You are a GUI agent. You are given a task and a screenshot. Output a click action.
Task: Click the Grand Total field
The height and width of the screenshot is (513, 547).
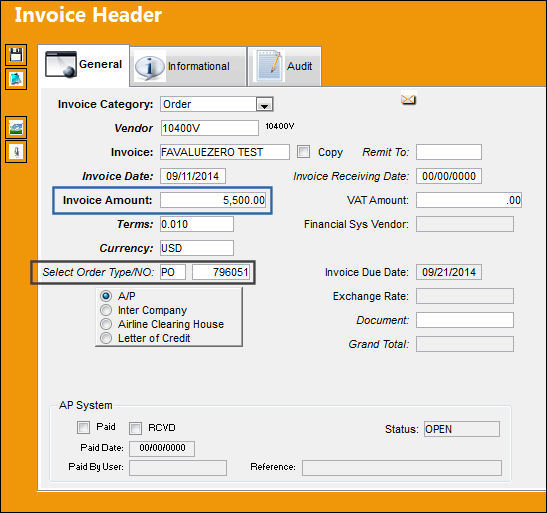pyautogui.click(x=465, y=344)
